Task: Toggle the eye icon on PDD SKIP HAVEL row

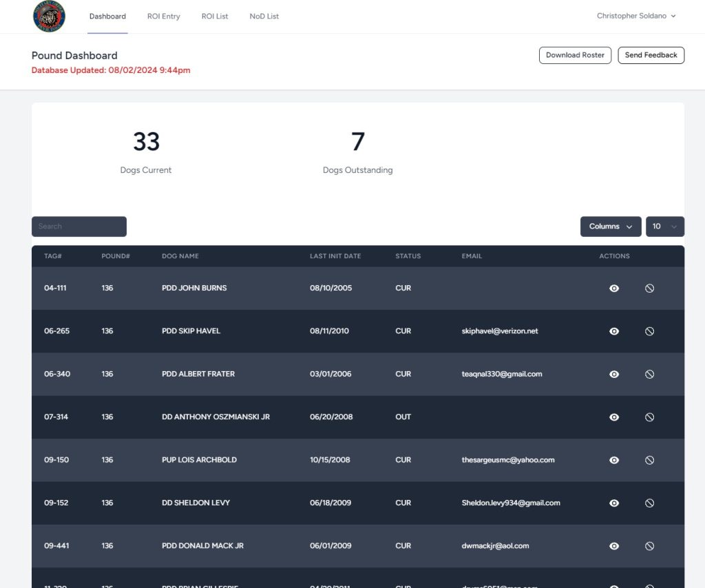Action: [613, 331]
